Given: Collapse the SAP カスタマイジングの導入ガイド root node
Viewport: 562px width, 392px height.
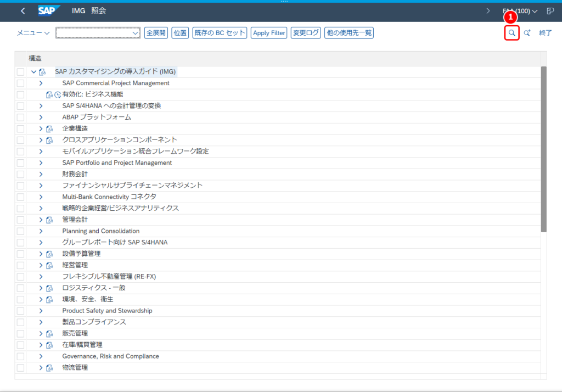Looking at the screenshot, I should 33,72.
